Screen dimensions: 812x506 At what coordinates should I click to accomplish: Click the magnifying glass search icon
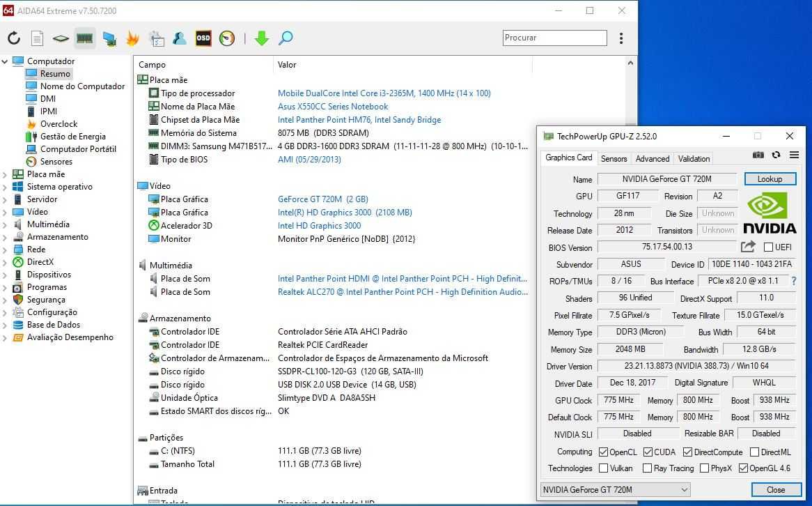(286, 38)
